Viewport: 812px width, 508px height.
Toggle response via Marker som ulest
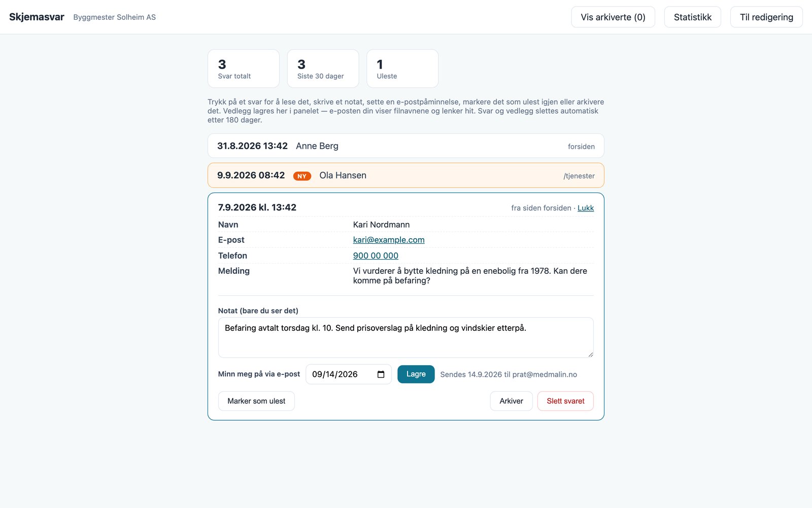coord(256,401)
